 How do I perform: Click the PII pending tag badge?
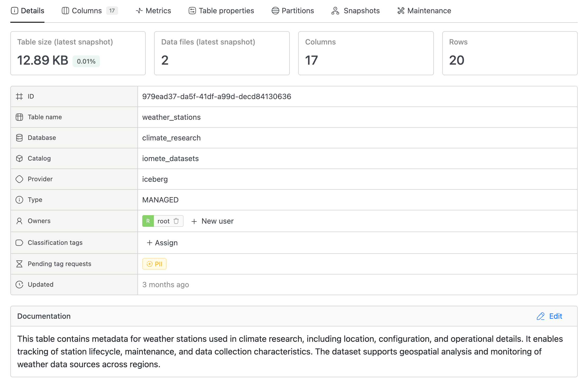coord(154,264)
